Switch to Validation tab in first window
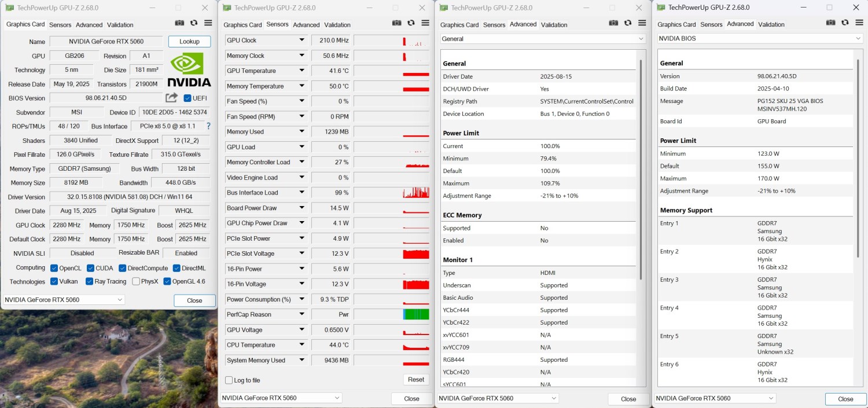Screen dimensions: 868x408 (120, 25)
